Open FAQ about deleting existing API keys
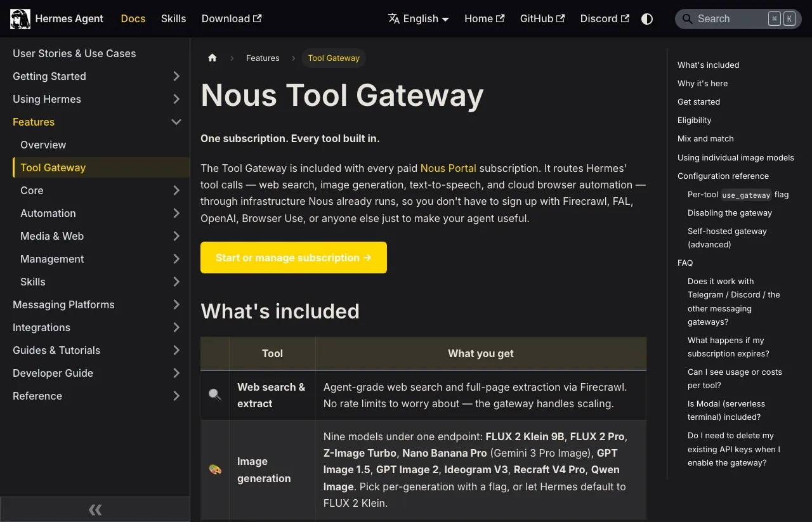 734,449
